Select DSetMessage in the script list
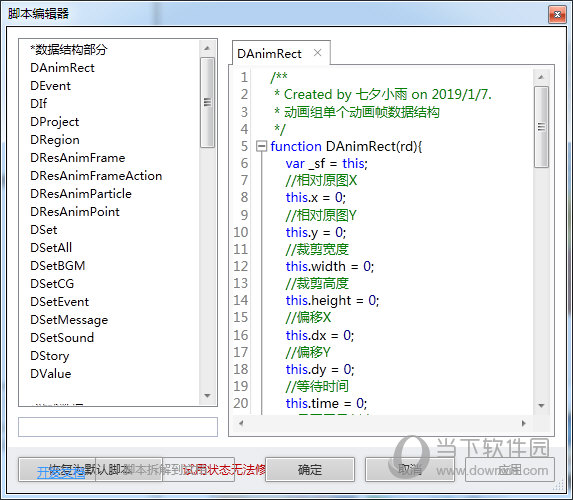Viewport: 573px width, 500px height. click(x=69, y=320)
